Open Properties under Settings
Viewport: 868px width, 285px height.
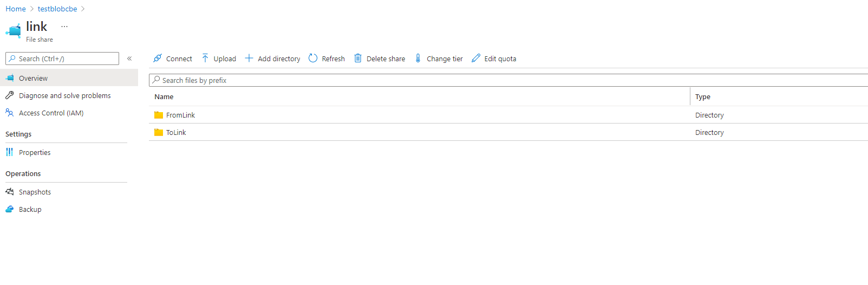35,152
